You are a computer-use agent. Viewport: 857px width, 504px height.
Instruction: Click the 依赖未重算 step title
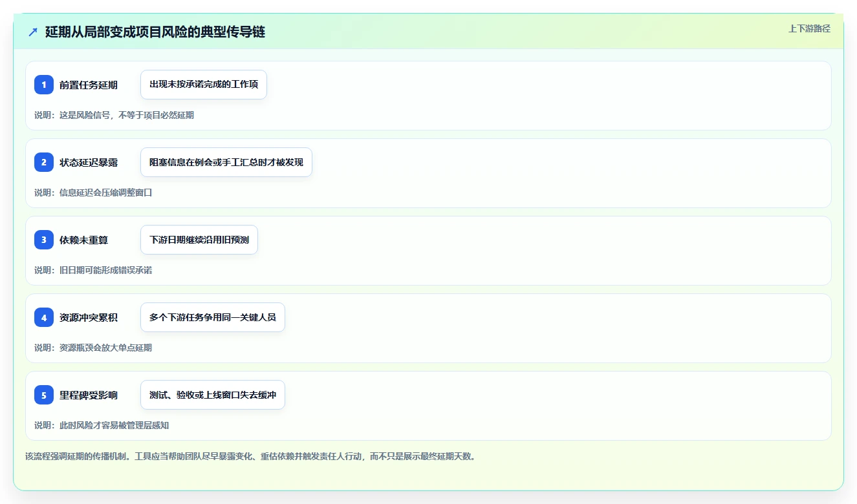tap(83, 240)
